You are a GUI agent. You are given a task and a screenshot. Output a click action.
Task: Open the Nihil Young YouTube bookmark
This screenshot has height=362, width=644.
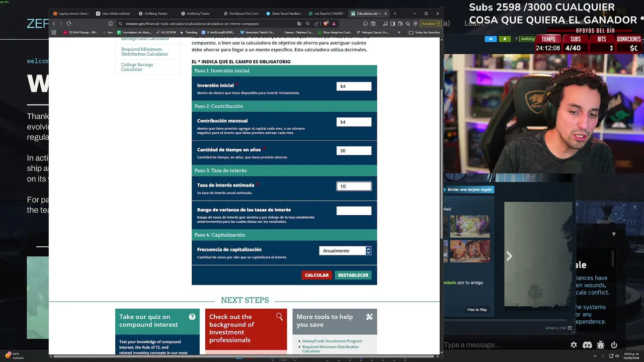tap(80, 32)
